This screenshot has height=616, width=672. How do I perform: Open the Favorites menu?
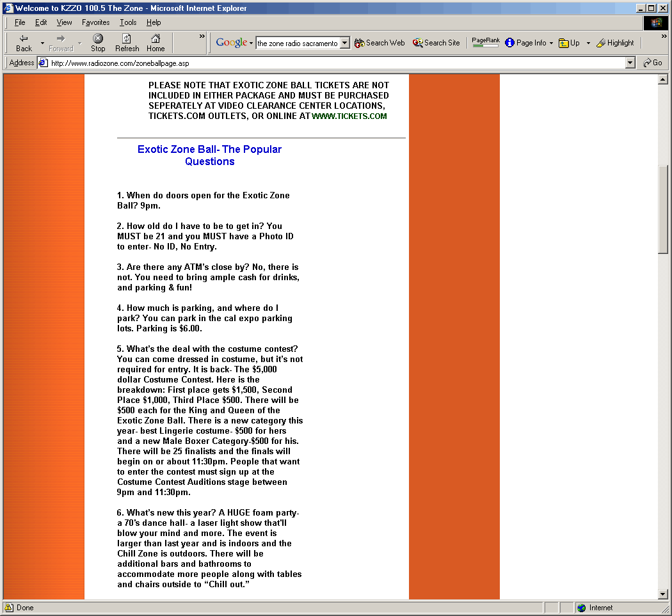pyautogui.click(x=95, y=22)
